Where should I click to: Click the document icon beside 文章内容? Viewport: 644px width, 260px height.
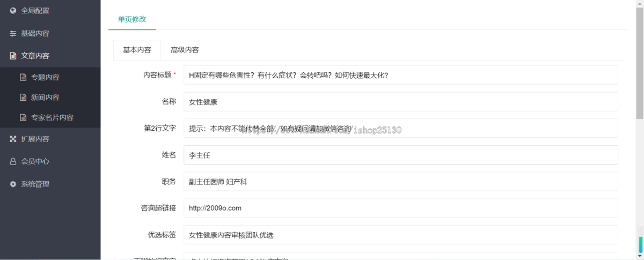coord(13,56)
